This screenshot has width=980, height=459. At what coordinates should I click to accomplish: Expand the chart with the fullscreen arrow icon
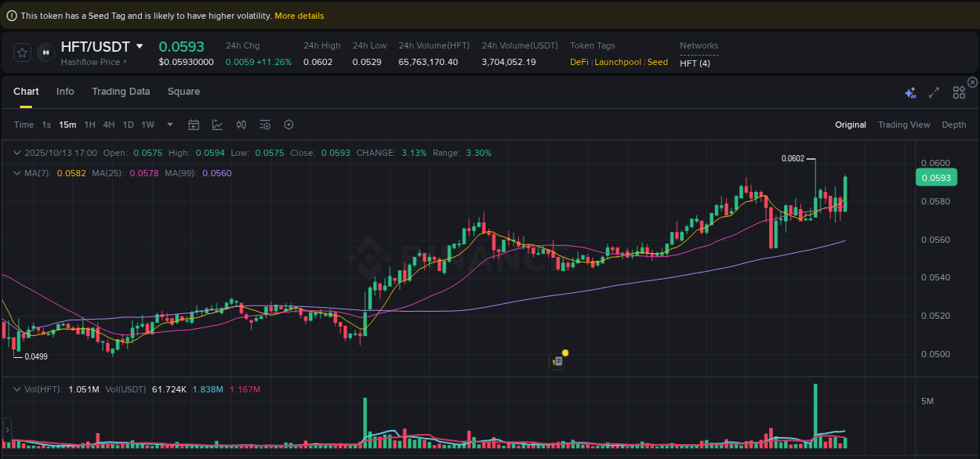point(934,92)
